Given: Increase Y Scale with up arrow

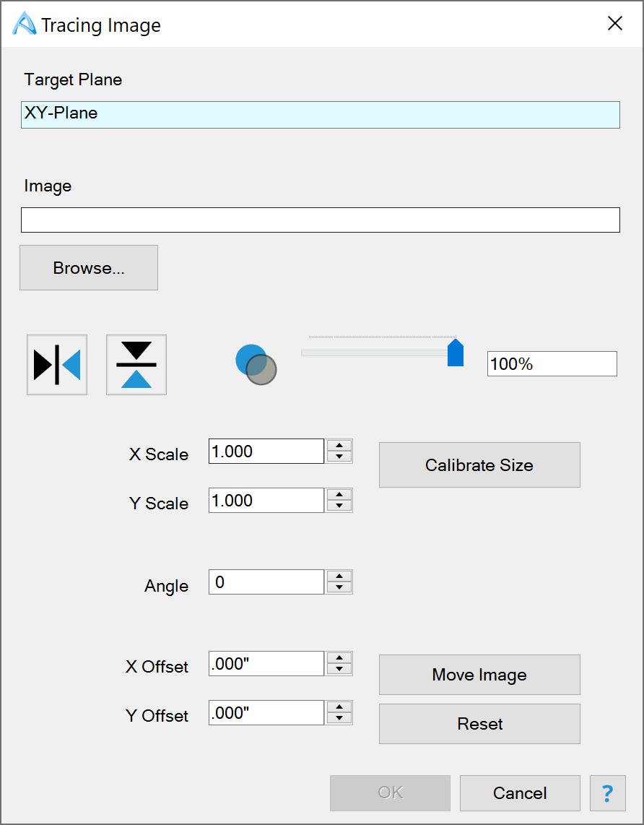Looking at the screenshot, I should point(339,495).
